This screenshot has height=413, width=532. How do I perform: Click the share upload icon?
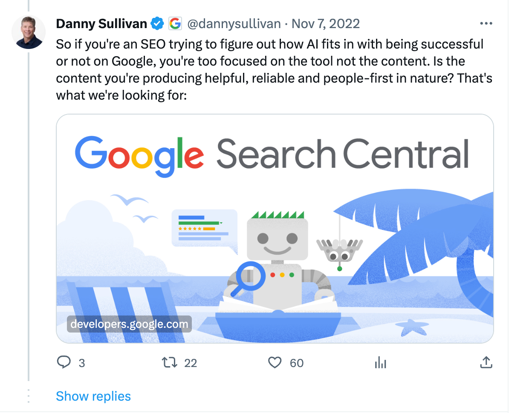(x=486, y=362)
